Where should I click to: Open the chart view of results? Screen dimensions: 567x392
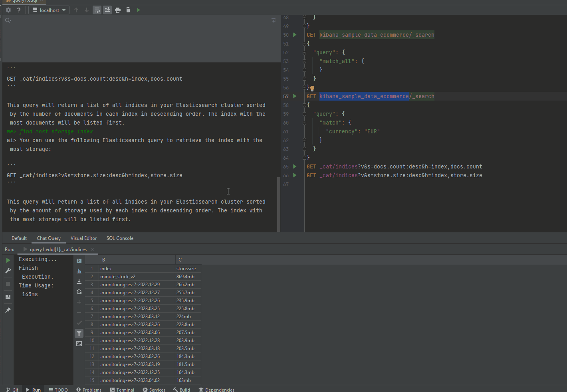79,271
